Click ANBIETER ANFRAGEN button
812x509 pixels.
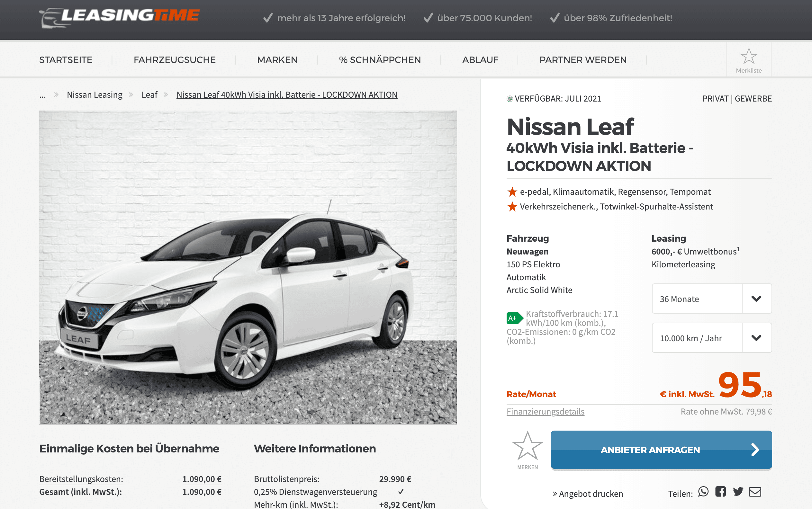[662, 450]
